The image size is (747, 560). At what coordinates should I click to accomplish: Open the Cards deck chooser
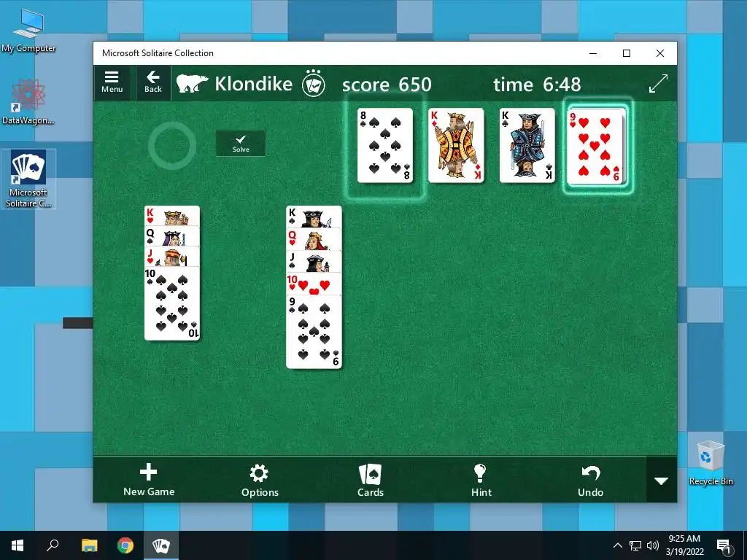point(370,480)
